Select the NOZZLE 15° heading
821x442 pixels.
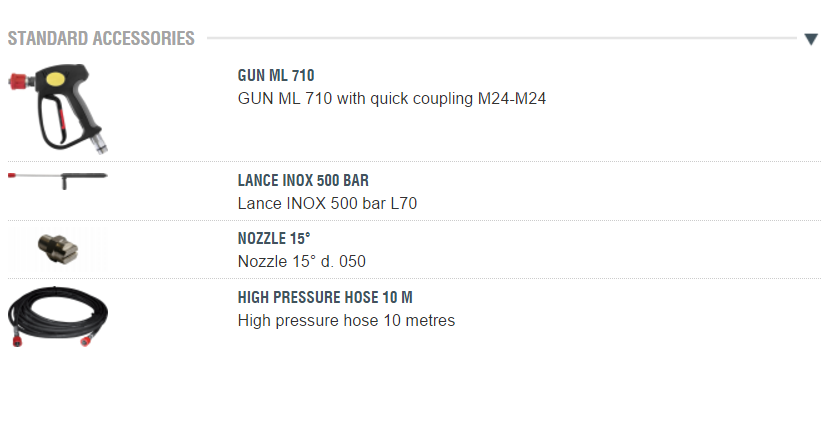273,239
